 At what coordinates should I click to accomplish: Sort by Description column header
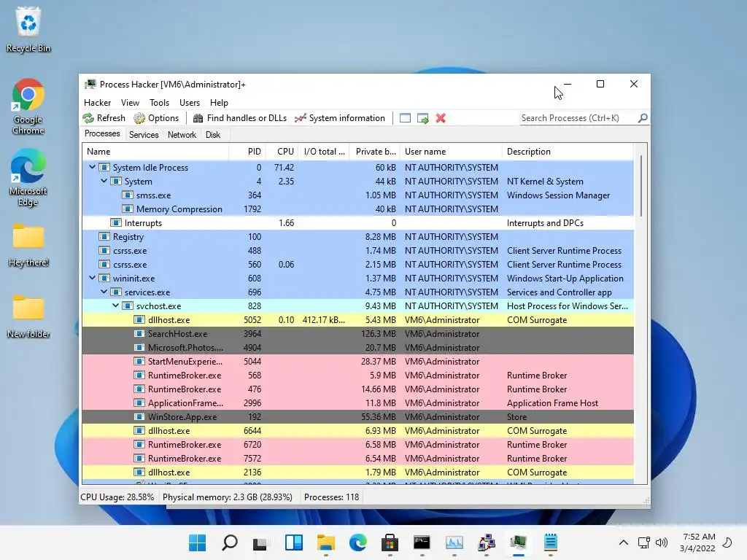(568, 152)
